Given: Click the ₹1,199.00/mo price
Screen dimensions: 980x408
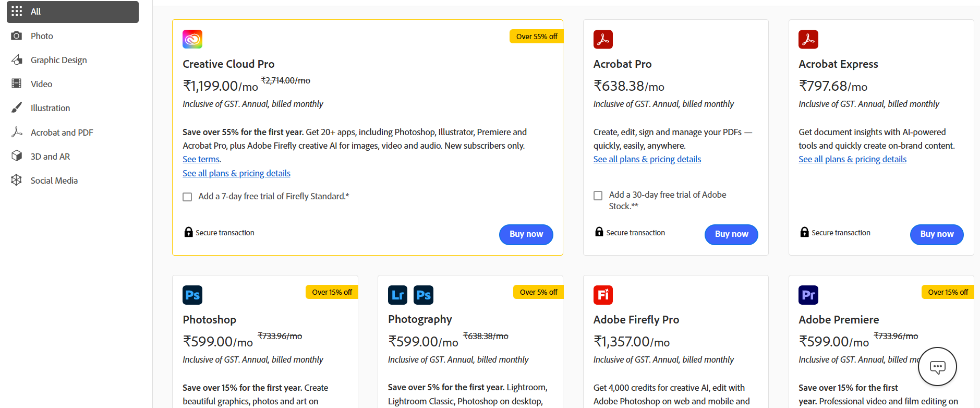Looking at the screenshot, I should click(220, 86).
